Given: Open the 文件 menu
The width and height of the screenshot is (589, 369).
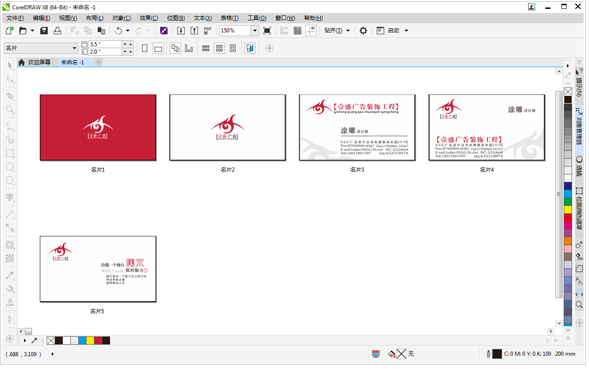Looking at the screenshot, I should pyautogui.click(x=15, y=18).
